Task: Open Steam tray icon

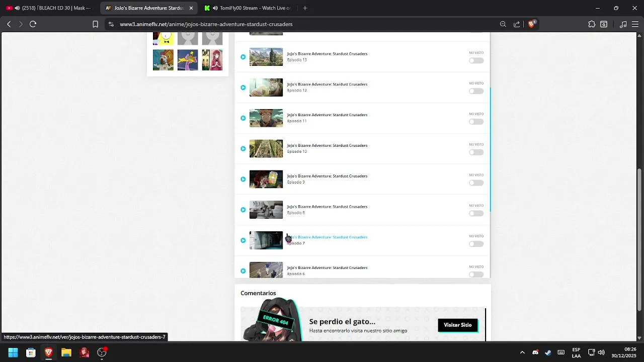Action: 548,352
